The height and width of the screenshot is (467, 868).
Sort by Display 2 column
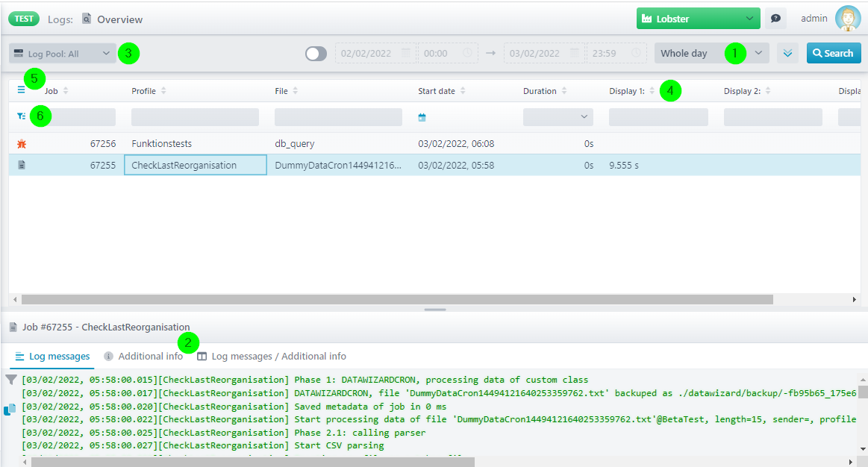click(768, 91)
